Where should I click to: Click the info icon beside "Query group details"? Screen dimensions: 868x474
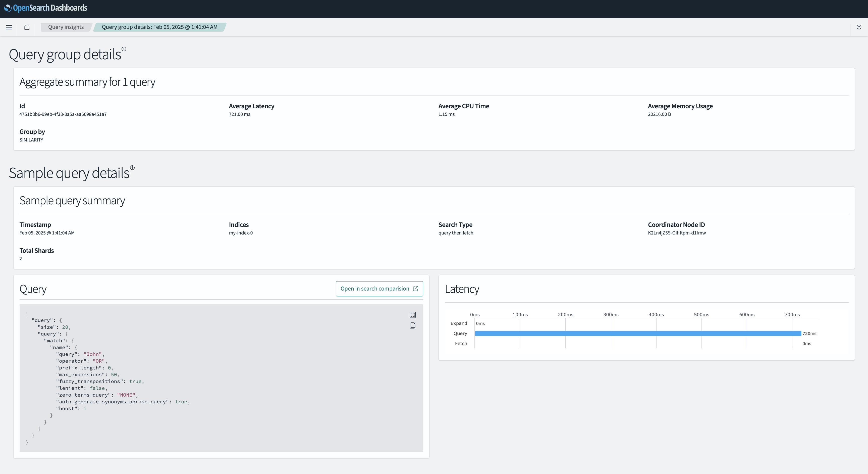pos(124,49)
